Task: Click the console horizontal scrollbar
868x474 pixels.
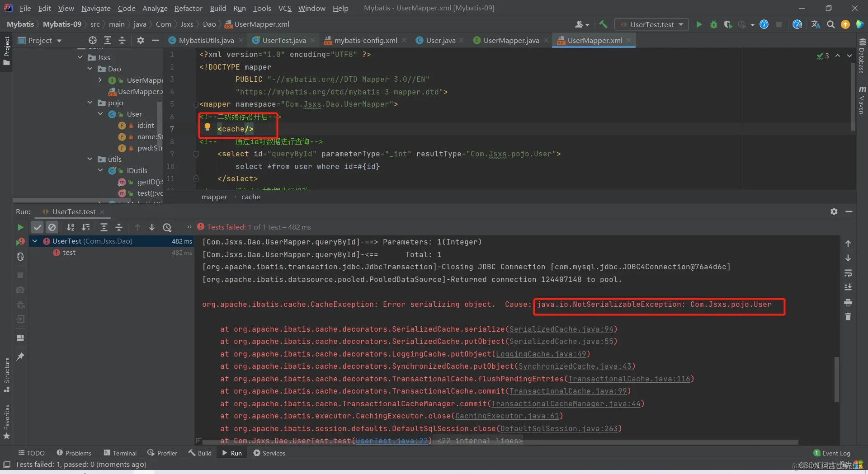Action: tap(500, 442)
